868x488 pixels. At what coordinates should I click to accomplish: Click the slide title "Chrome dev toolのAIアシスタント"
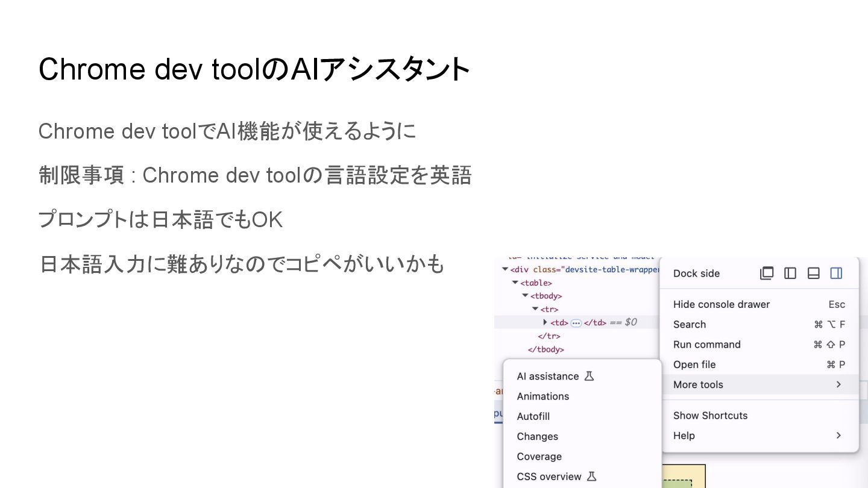[254, 69]
